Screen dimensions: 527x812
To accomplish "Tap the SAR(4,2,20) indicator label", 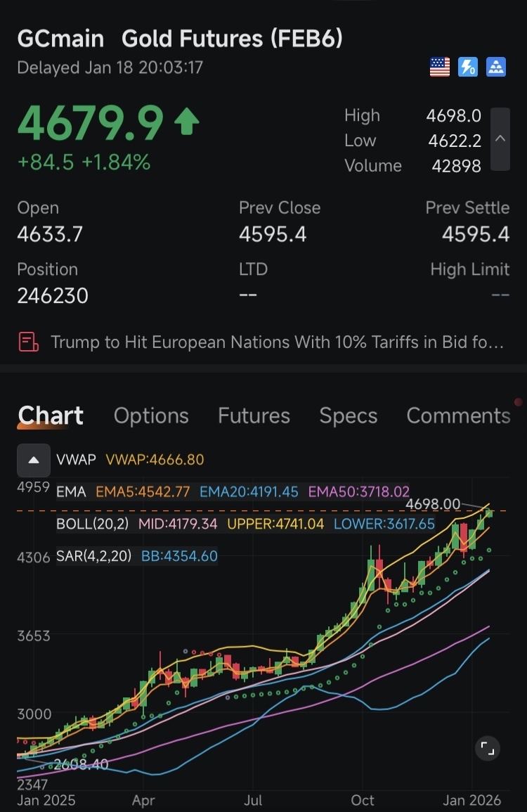I will tap(93, 556).
